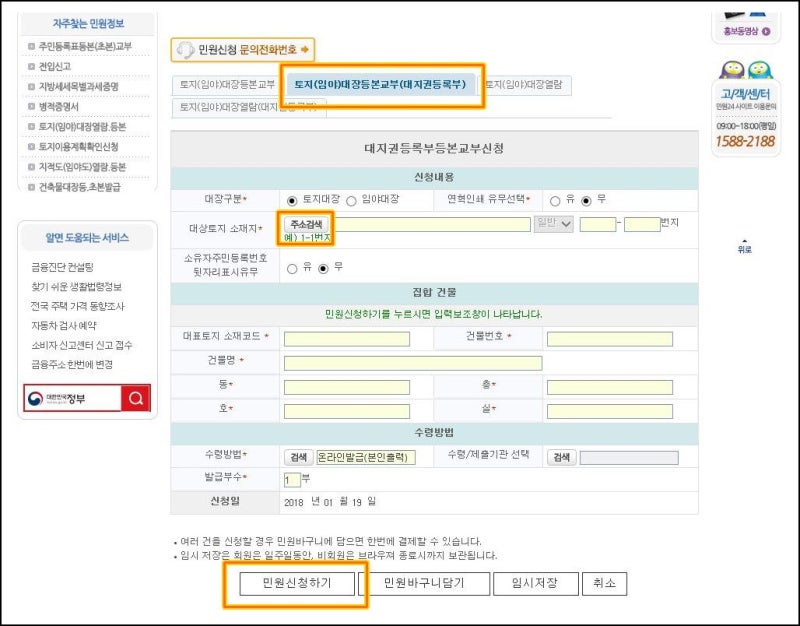Click the 건물번호 input field

[610, 339]
